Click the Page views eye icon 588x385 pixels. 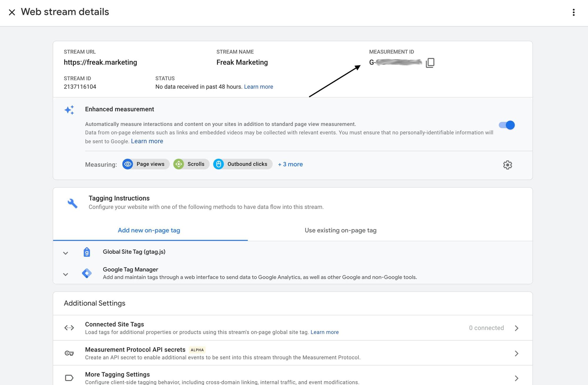pyautogui.click(x=128, y=164)
